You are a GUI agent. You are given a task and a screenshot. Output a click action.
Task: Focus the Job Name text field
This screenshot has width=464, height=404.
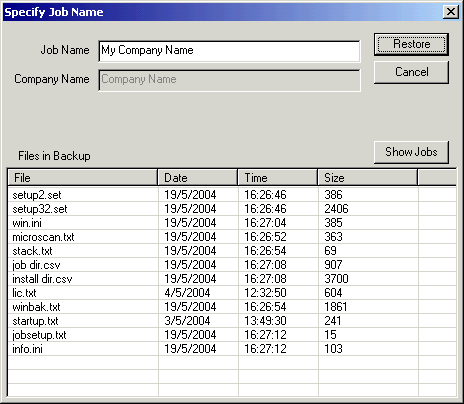pyautogui.click(x=229, y=51)
